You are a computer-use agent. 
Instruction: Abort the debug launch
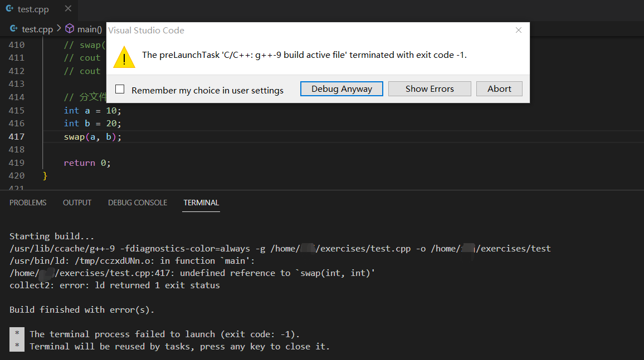[499, 88]
